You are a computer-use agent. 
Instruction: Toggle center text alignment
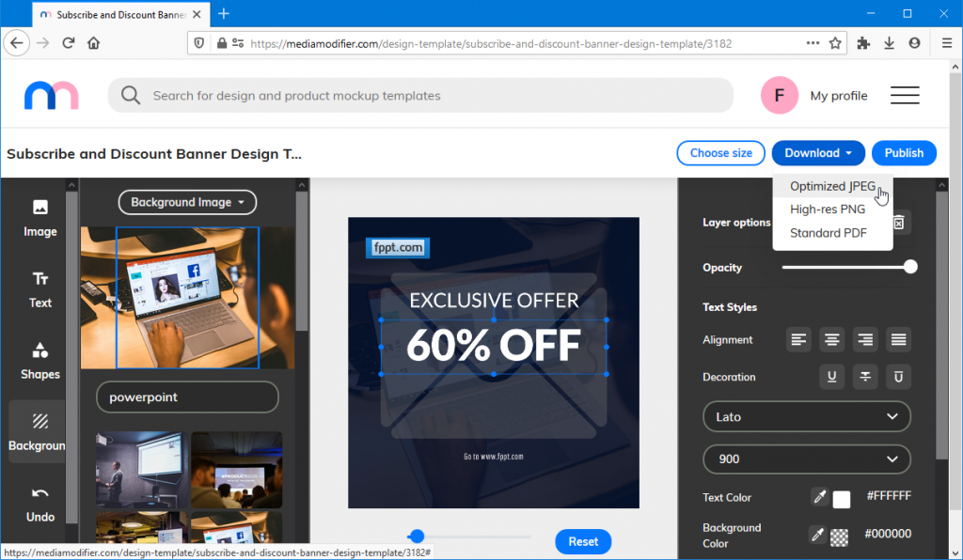coord(831,339)
